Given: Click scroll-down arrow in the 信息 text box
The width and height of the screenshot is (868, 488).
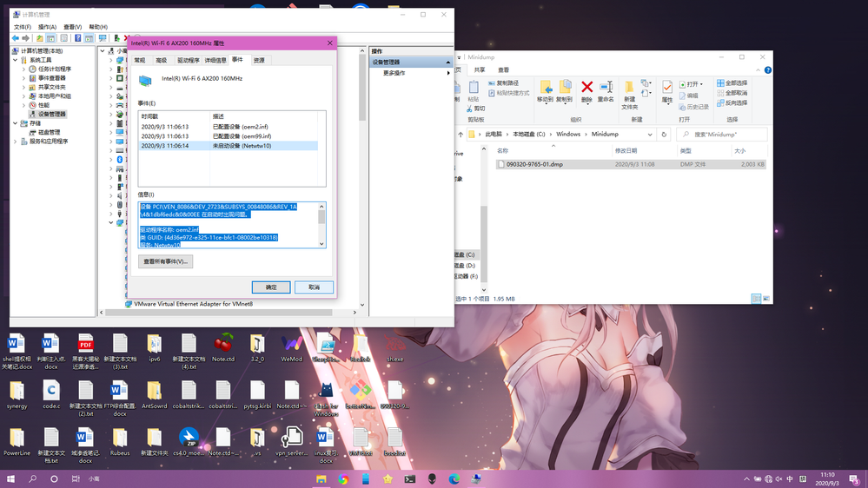Looking at the screenshot, I should (321, 244).
